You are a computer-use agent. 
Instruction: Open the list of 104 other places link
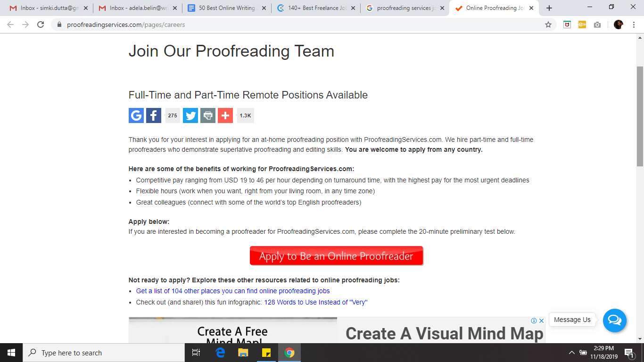pos(233,291)
